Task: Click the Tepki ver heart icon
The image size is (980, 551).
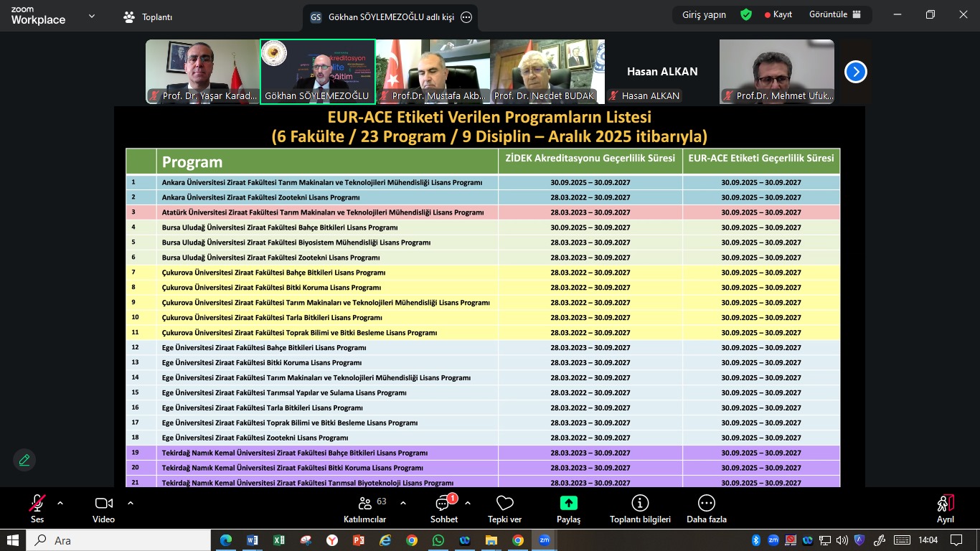Action: pos(505,509)
